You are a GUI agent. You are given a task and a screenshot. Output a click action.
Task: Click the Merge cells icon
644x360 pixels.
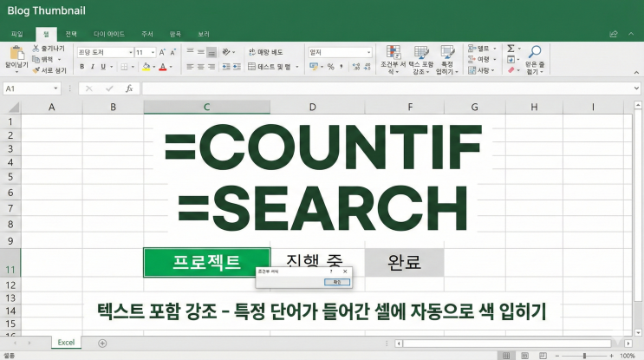click(251, 67)
